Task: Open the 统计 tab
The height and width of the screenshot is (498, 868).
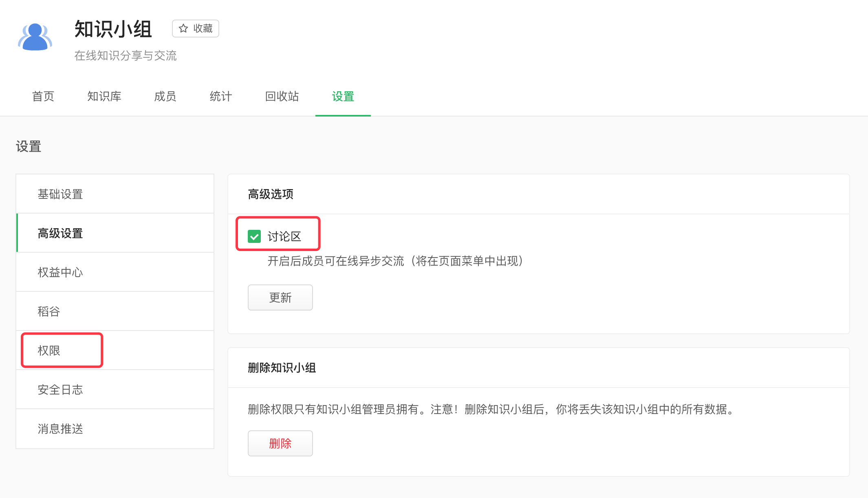Action: tap(221, 97)
